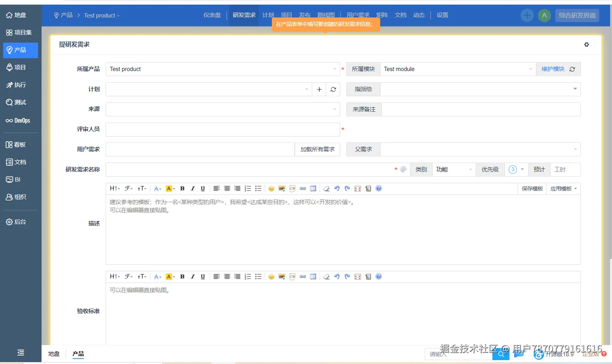The height and width of the screenshot is (364, 612).
Task: Open 项目集 in the sidebar
Action: (19, 33)
